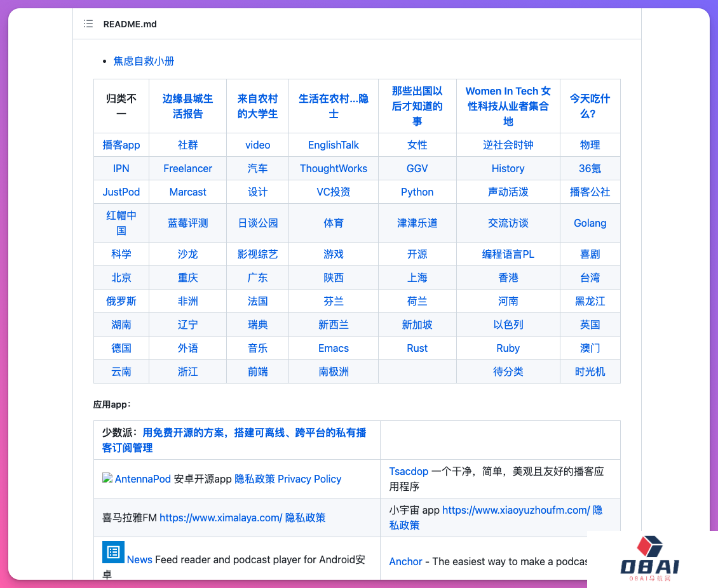Open the ThoughtWorks category link
This screenshot has height=588, width=718.
pyautogui.click(x=334, y=168)
